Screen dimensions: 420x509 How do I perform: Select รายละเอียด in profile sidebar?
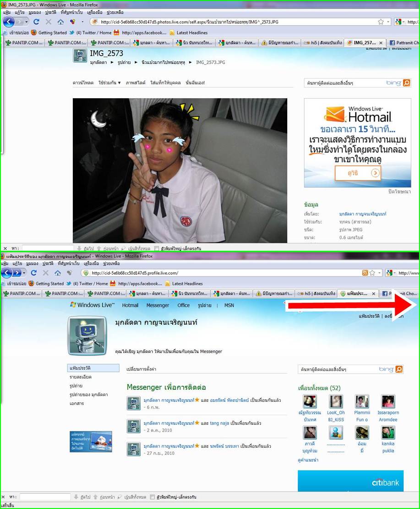click(81, 377)
